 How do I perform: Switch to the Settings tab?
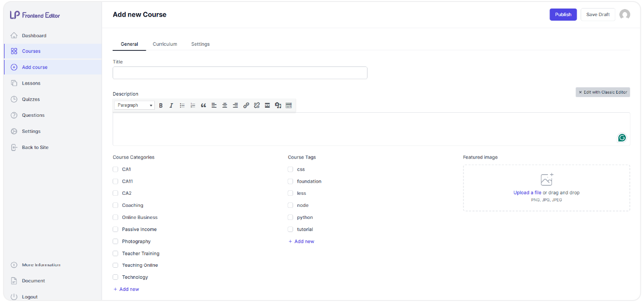[x=200, y=44]
